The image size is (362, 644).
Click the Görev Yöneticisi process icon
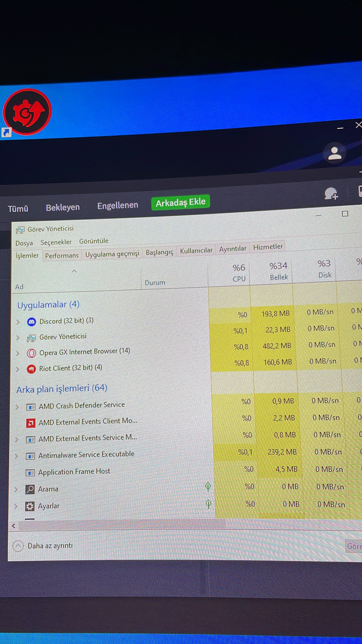pyautogui.click(x=32, y=338)
